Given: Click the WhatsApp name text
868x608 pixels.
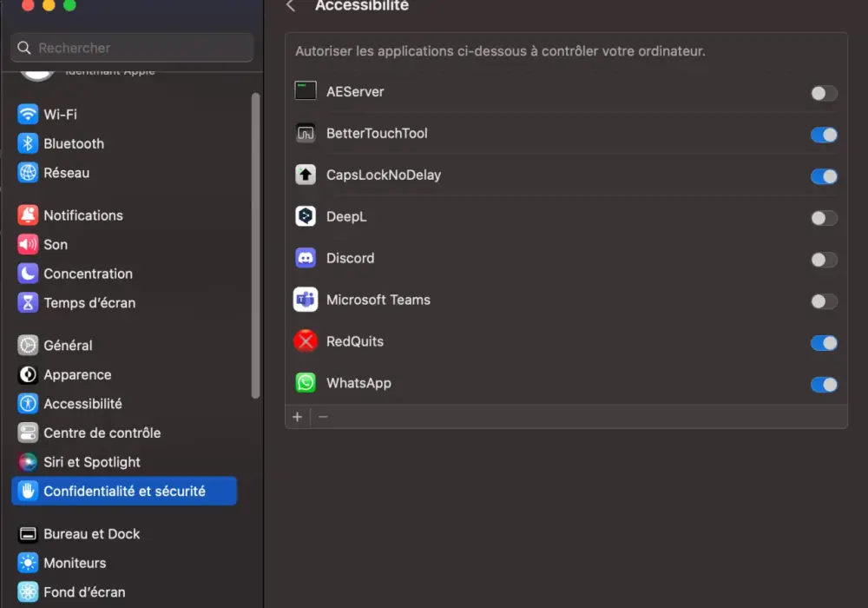Looking at the screenshot, I should click(358, 383).
